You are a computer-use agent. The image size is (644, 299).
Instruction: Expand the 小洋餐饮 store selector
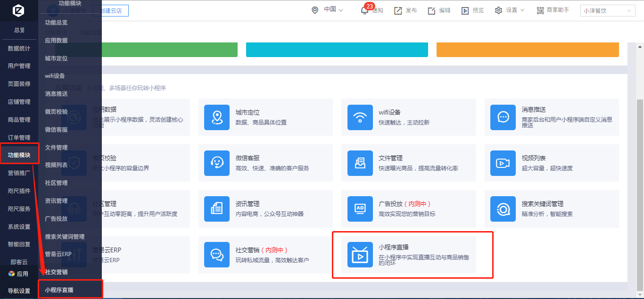(x=608, y=11)
